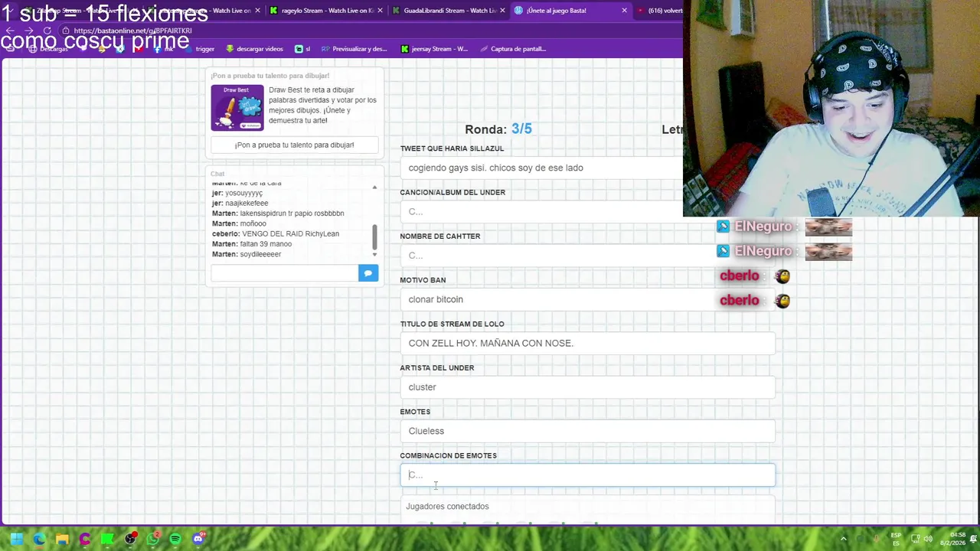
Task: Open the green Kick app in the taskbar
Action: [107, 539]
